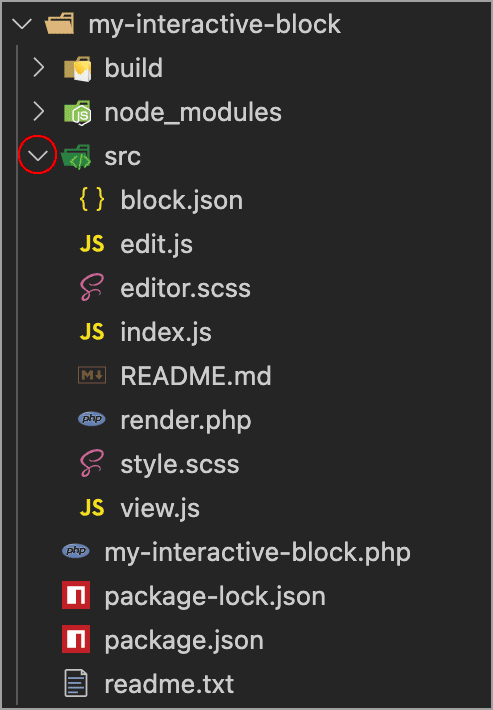Open the README.md file

pyautogui.click(x=196, y=376)
